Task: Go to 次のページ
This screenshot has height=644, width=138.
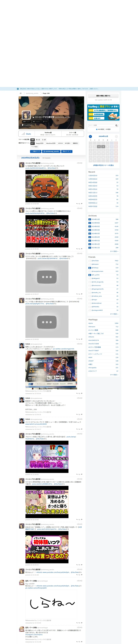Action: [67, 151]
